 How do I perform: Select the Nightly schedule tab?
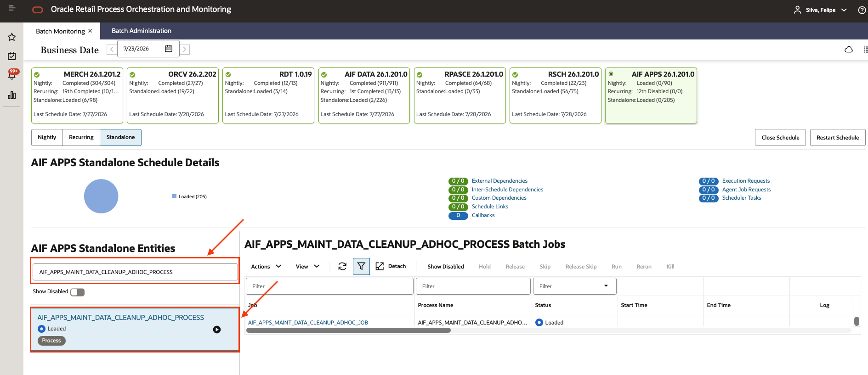coord(47,137)
